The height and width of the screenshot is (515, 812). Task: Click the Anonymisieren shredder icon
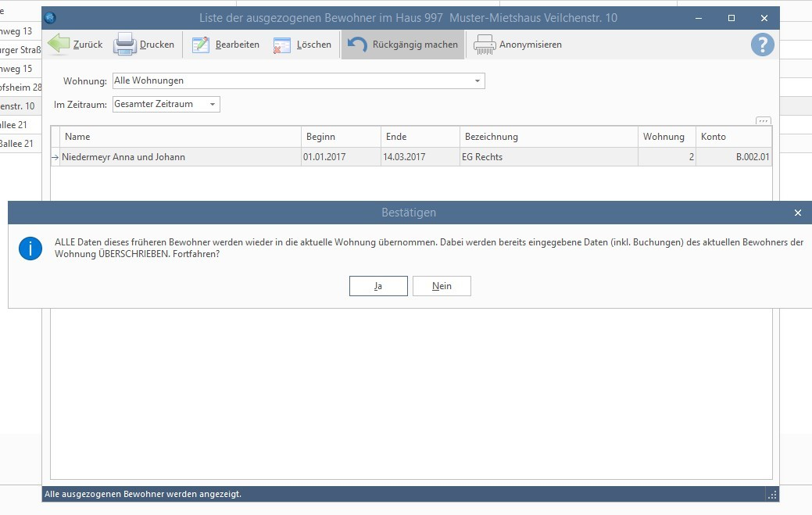(485, 45)
